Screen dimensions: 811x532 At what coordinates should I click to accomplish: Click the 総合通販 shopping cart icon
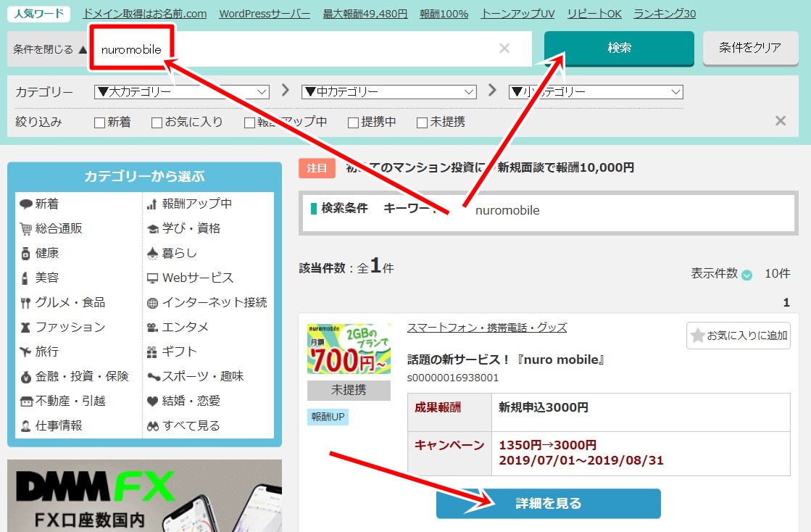click(x=26, y=228)
